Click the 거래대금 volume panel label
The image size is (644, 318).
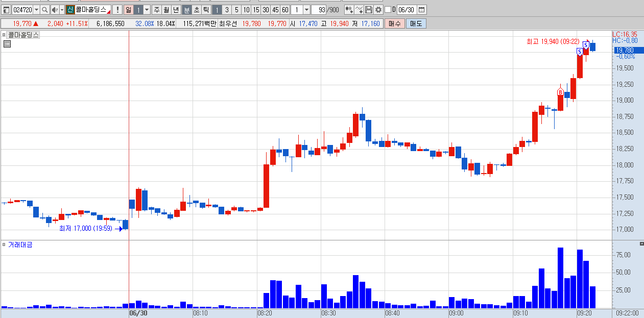click(20, 244)
